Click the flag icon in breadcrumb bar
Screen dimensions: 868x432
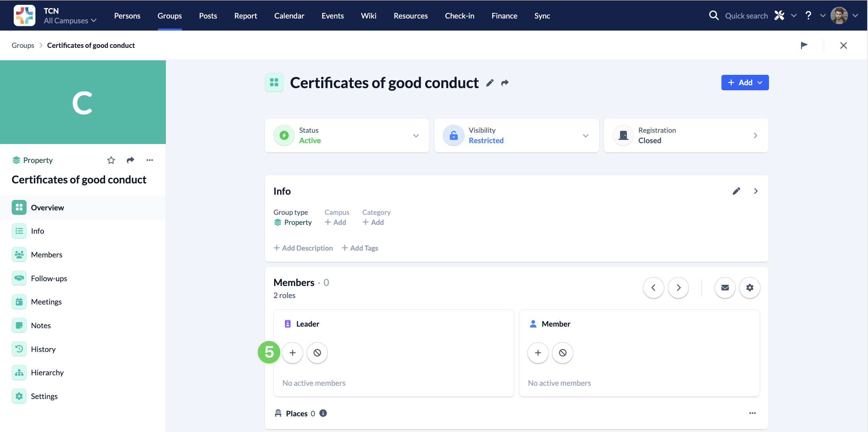[804, 45]
